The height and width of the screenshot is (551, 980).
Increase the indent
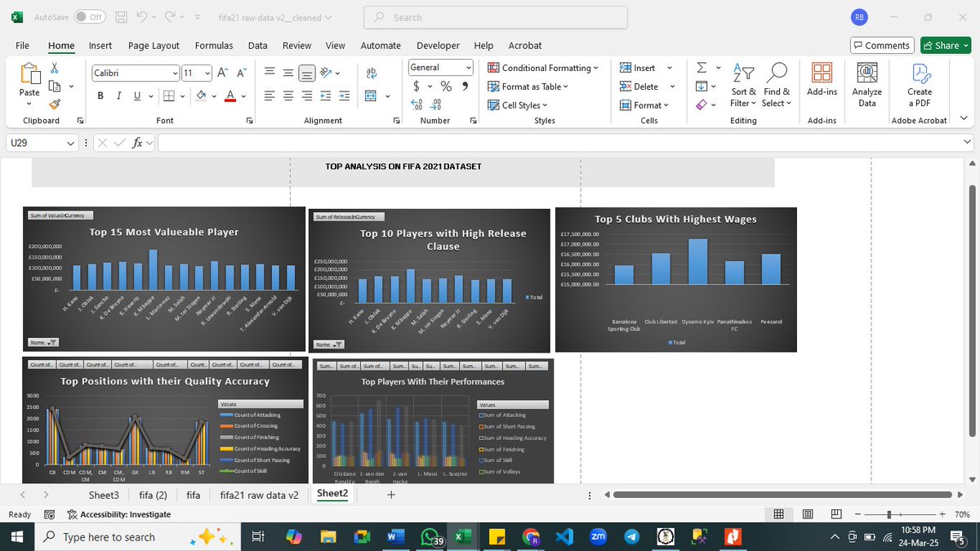344,96
